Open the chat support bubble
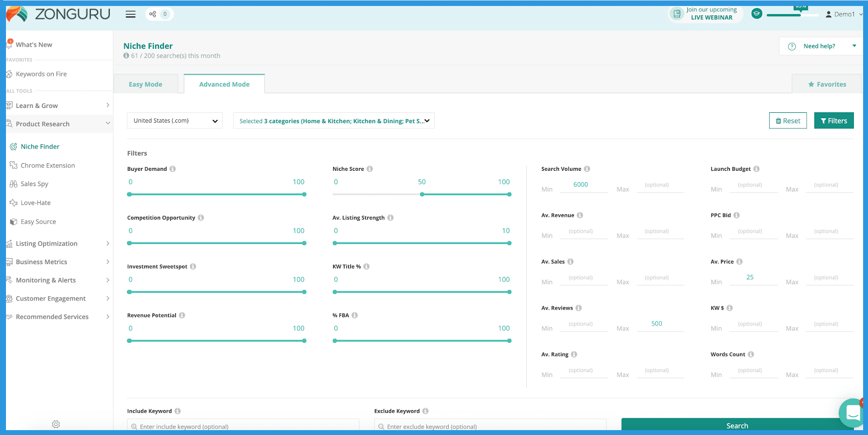 (x=852, y=413)
